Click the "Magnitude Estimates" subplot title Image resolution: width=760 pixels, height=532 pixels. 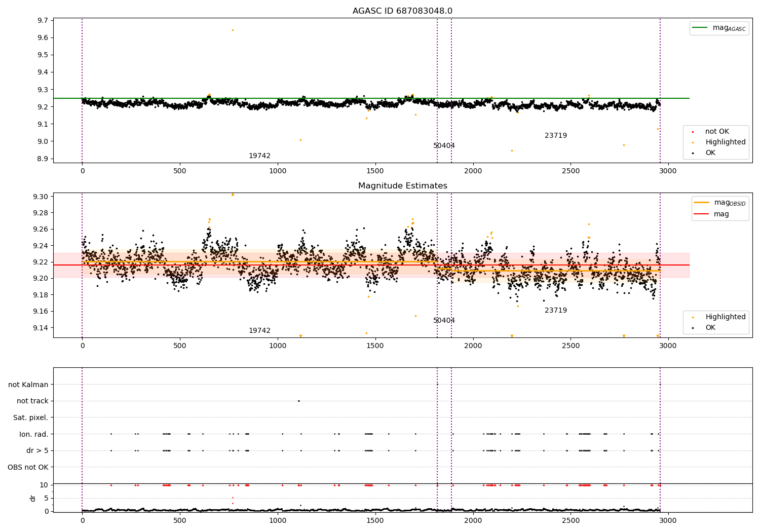pos(403,186)
